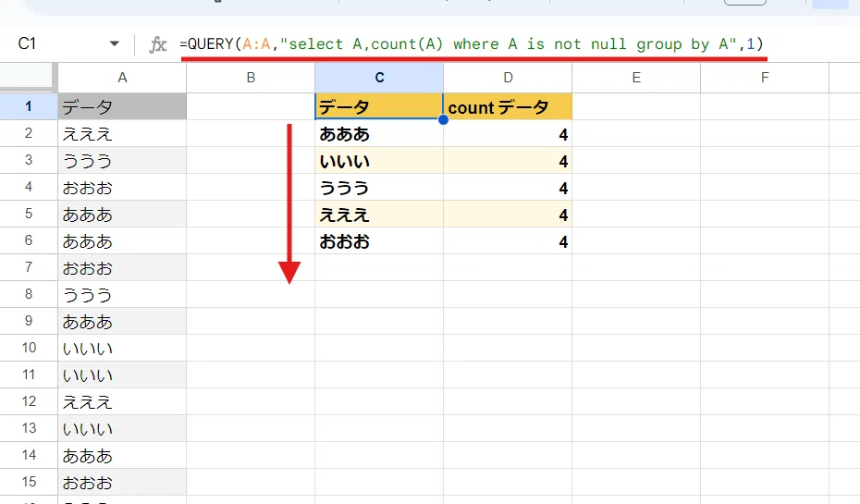Click result cell ううう in column C
Image resolution: width=860 pixels, height=504 pixels.
click(379, 187)
